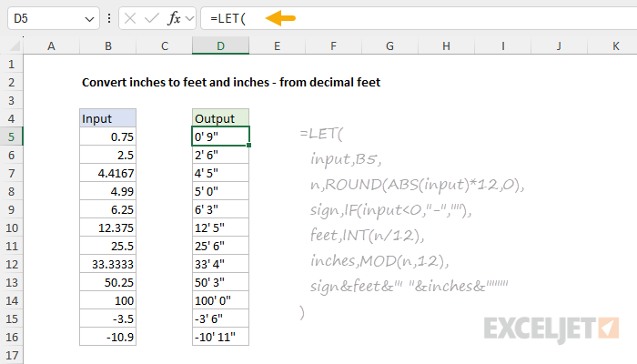This screenshot has width=637, height=364.
Task: Select column D header
Action: pos(220,45)
